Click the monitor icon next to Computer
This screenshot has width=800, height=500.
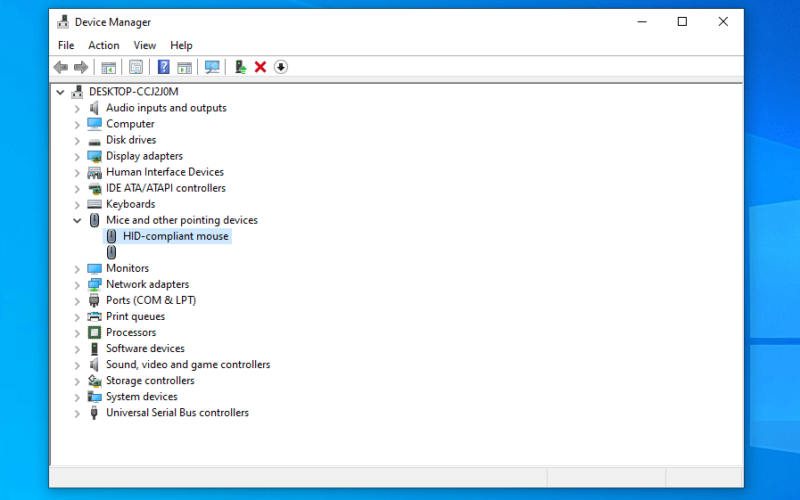coord(94,124)
